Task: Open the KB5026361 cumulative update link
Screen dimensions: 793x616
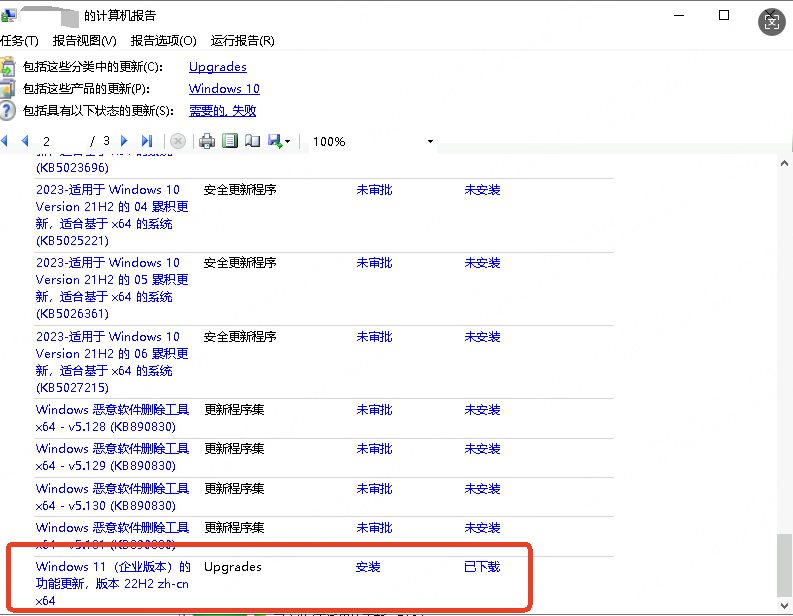Action: (x=112, y=288)
